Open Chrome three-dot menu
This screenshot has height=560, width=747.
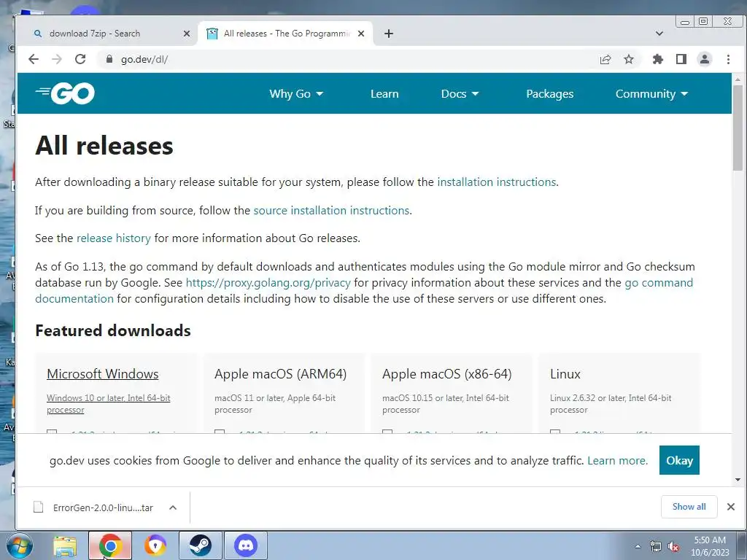coord(728,59)
